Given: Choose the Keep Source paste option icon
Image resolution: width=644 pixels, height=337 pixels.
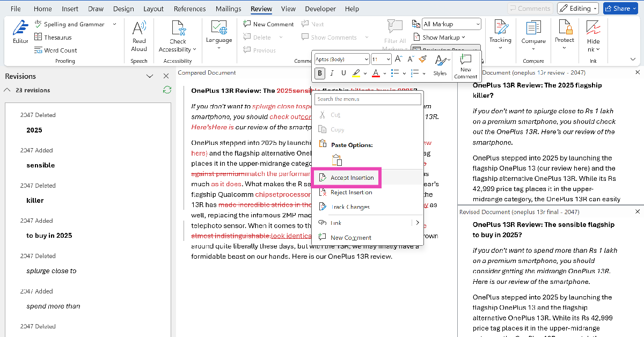Looking at the screenshot, I should [x=337, y=160].
